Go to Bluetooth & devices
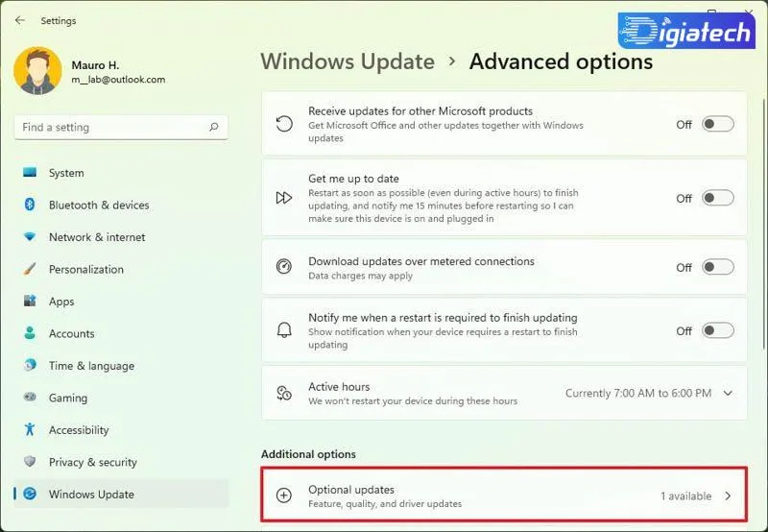The width and height of the screenshot is (768, 532). pyautogui.click(x=121, y=205)
